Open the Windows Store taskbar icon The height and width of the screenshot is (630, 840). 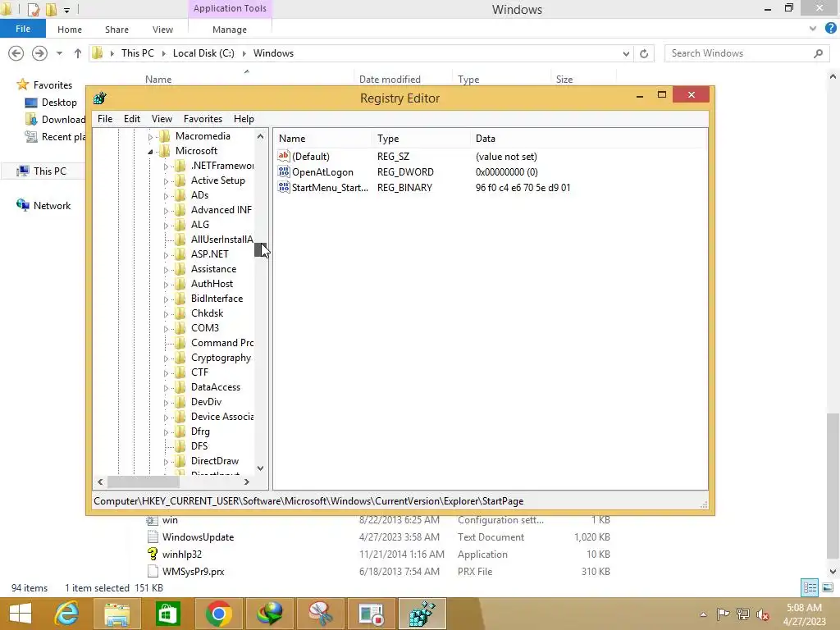[167, 614]
